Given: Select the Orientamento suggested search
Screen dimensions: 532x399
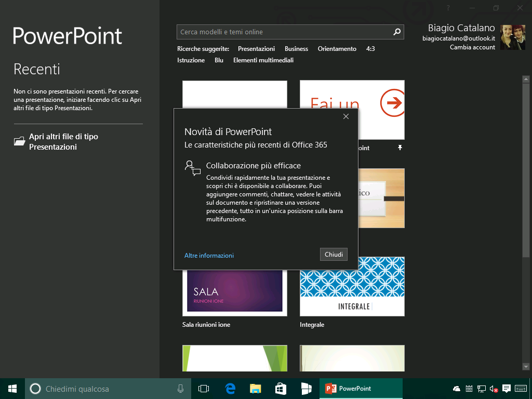Looking at the screenshot, I should pos(337,49).
